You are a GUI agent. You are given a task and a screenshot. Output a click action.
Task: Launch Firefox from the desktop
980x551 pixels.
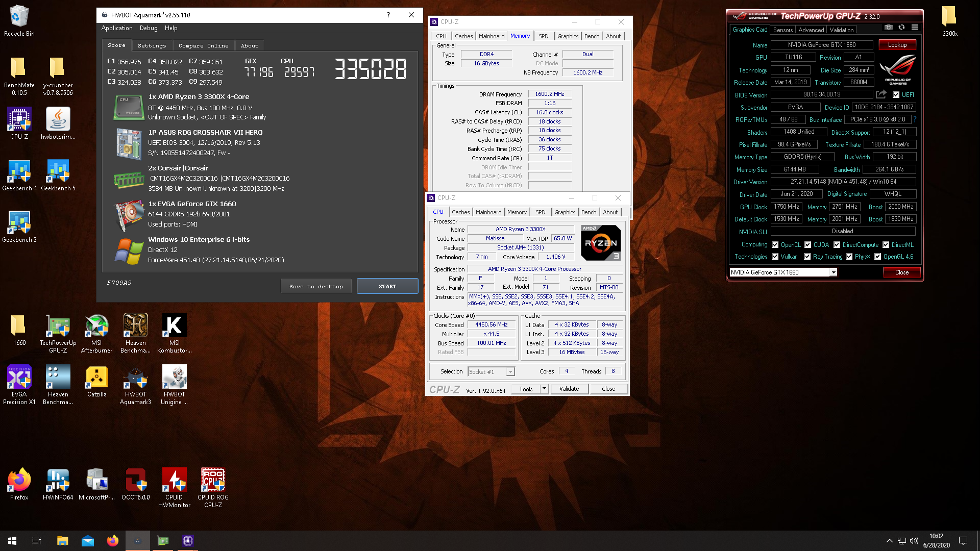tap(19, 484)
